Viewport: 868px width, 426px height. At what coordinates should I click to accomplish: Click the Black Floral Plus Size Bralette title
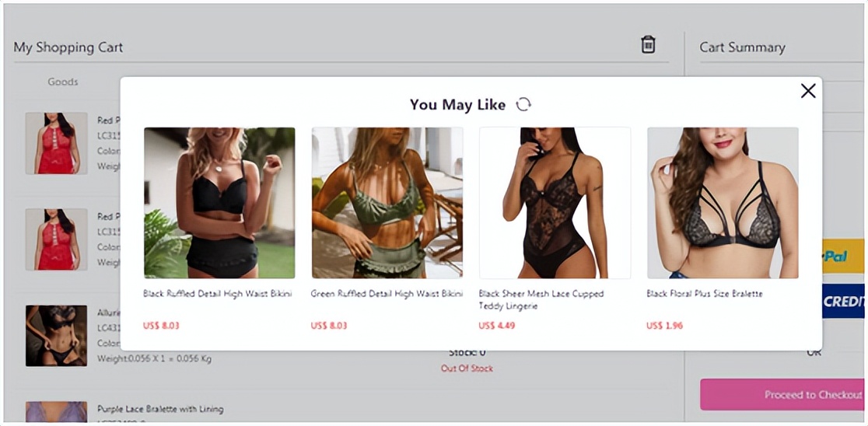pyautogui.click(x=705, y=294)
